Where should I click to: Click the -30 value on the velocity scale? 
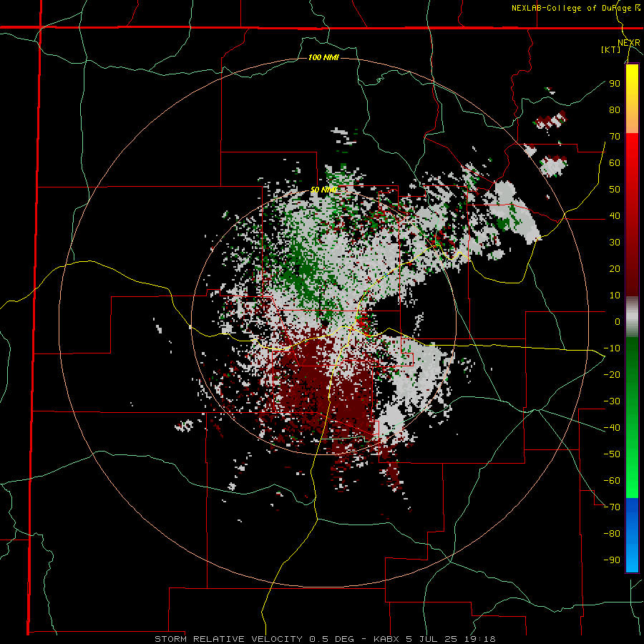612,401
